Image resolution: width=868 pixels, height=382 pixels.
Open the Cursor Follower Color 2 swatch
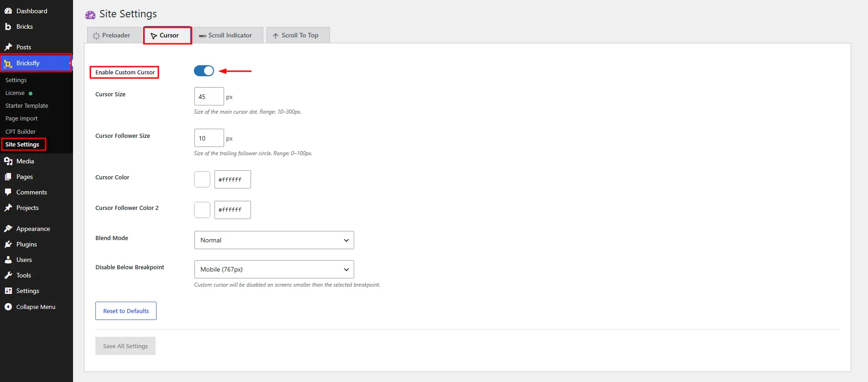click(202, 210)
